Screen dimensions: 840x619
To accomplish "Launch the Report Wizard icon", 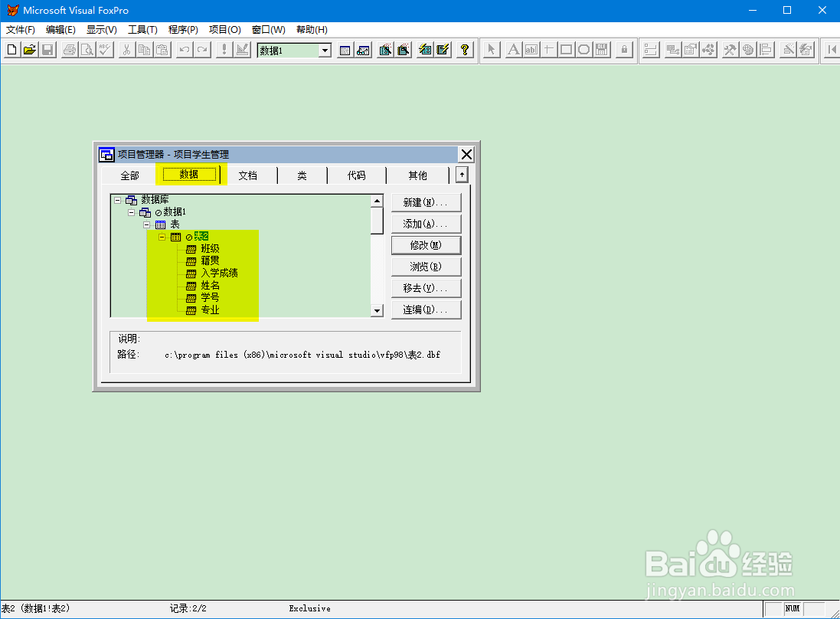I will (404, 50).
